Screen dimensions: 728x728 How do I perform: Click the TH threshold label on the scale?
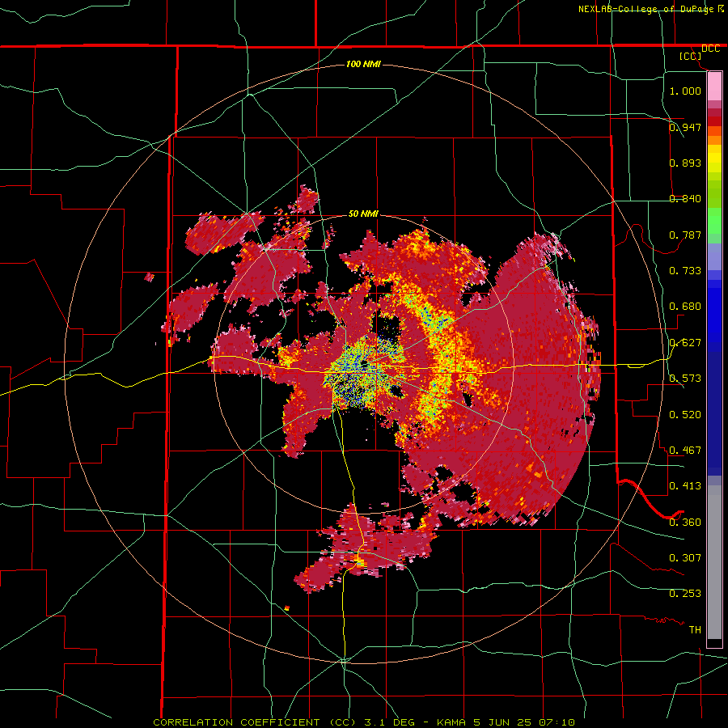(x=695, y=630)
